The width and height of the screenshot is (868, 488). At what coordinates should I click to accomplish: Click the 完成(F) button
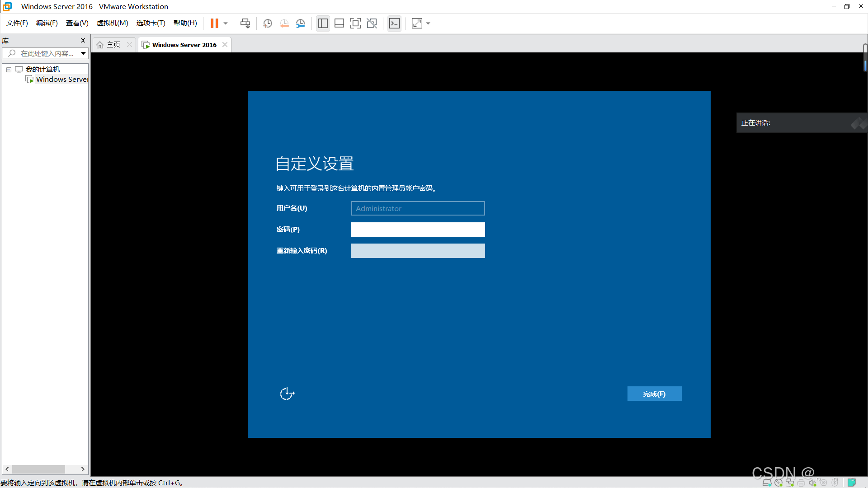(654, 394)
